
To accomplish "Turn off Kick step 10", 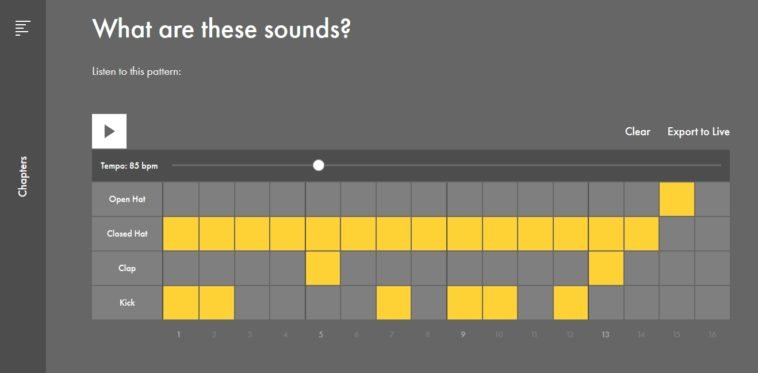I will pos(500,302).
